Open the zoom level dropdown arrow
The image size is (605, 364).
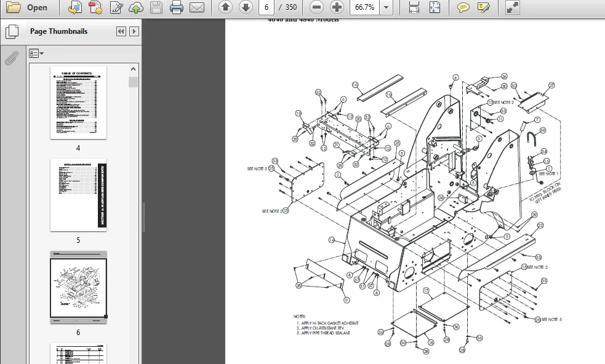[x=387, y=7]
